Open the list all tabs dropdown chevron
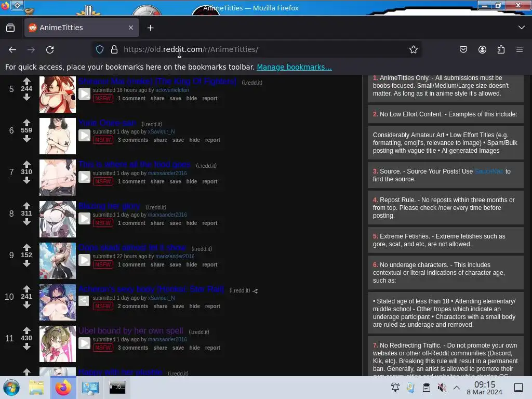 [x=522, y=28]
